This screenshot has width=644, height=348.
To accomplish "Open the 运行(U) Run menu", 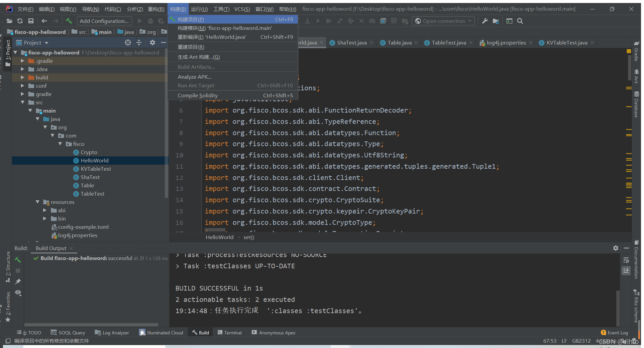I will tap(199, 9).
